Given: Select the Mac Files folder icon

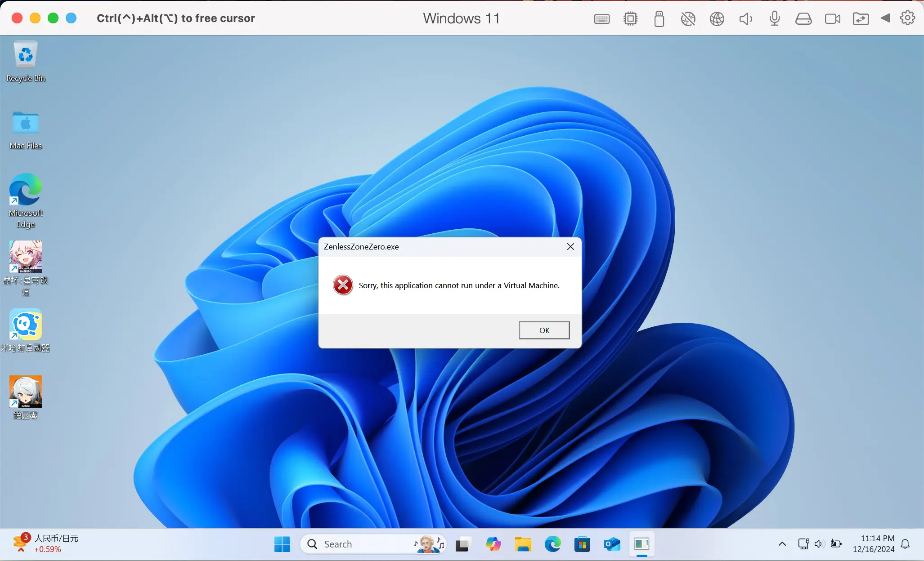Looking at the screenshot, I should click(26, 130).
